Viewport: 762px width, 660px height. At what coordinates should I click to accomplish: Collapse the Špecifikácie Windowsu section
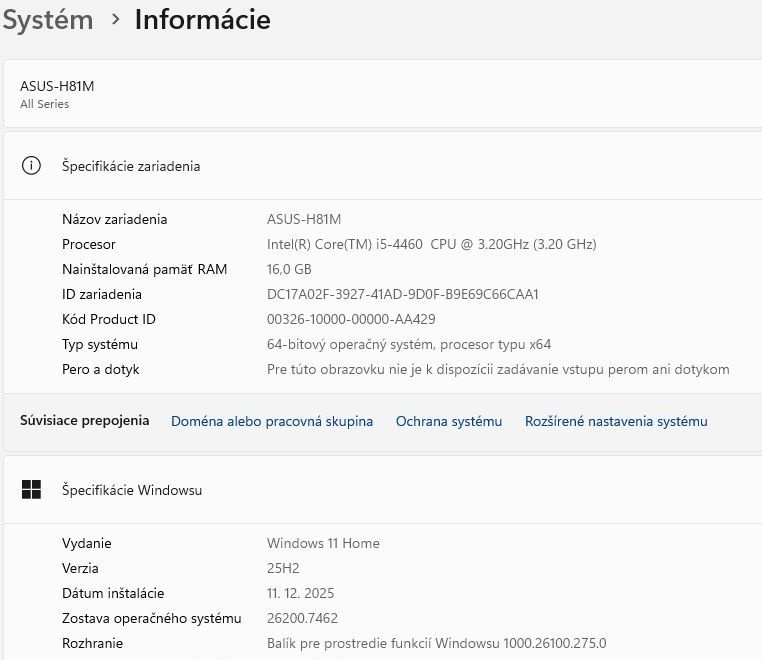click(x=382, y=490)
